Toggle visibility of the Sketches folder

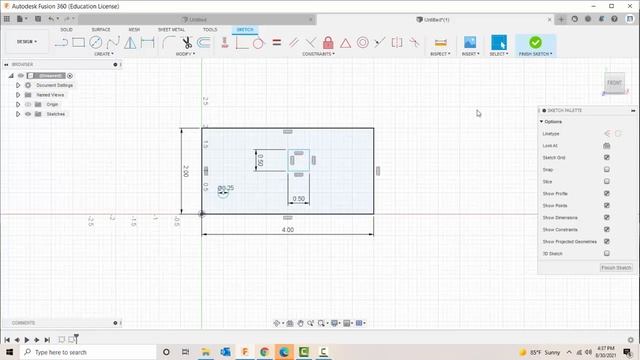(28, 114)
